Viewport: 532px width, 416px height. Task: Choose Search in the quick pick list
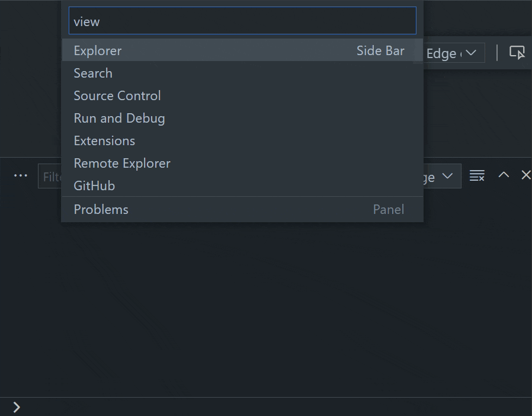point(242,73)
